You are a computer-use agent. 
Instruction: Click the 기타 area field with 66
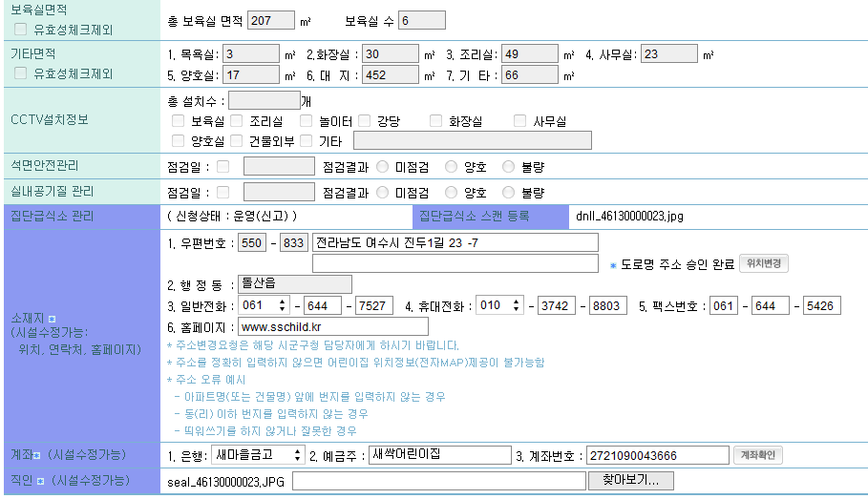click(x=530, y=74)
